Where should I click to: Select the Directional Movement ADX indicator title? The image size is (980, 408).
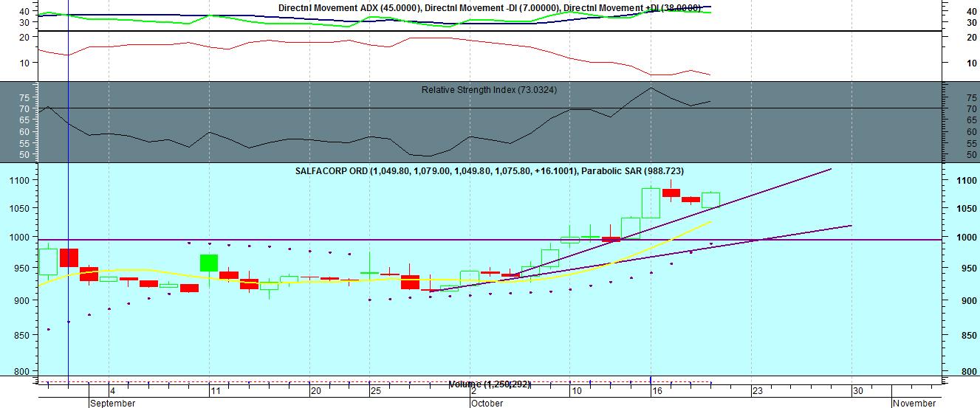tap(490, 7)
